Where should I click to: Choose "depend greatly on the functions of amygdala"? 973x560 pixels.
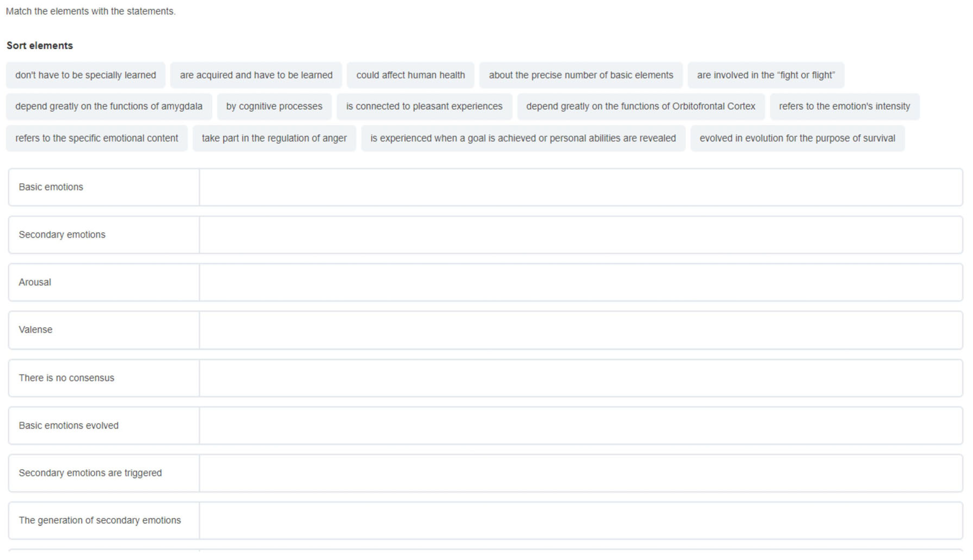108,106
